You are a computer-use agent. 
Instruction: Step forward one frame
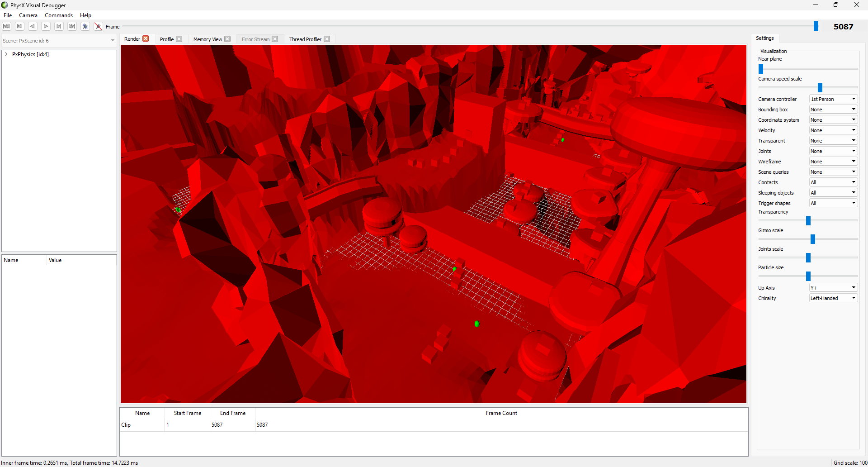[59, 26]
